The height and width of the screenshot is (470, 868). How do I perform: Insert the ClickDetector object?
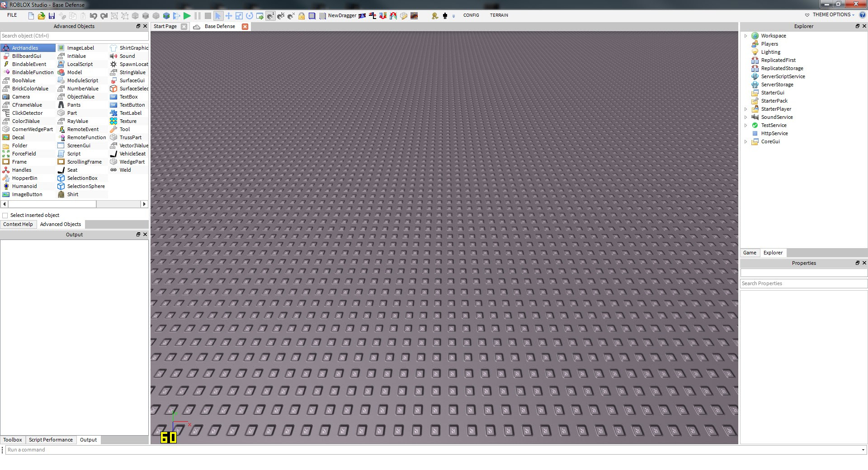click(x=27, y=113)
